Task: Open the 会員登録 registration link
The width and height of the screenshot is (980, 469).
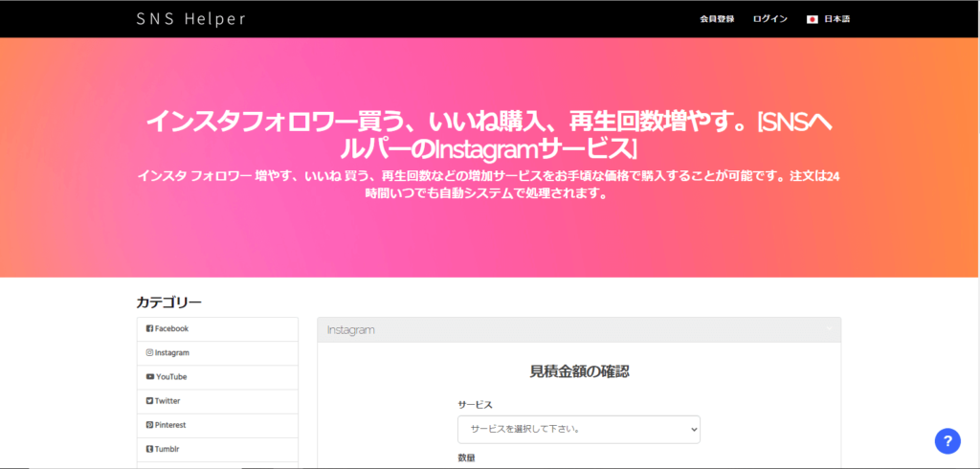Action: tap(717, 19)
